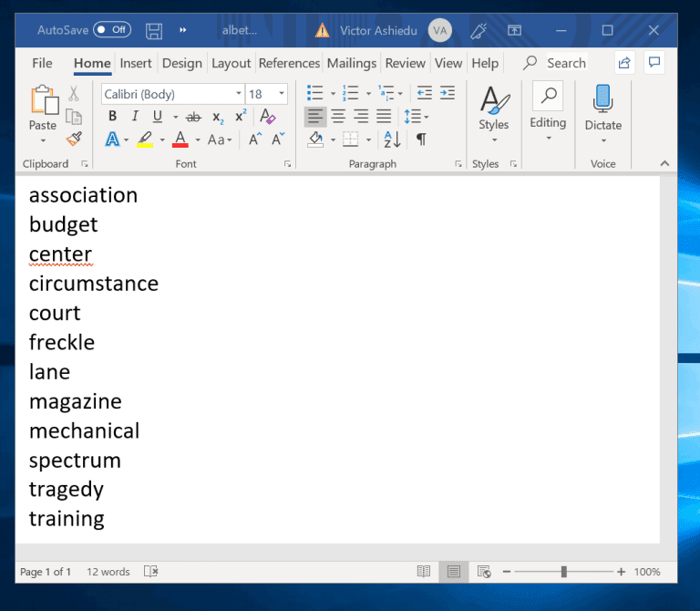Open highlight color dropdown arrow
Image resolution: width=700 pixels, height=611 pixels.
pyautogui.click(x=162, y=140)
